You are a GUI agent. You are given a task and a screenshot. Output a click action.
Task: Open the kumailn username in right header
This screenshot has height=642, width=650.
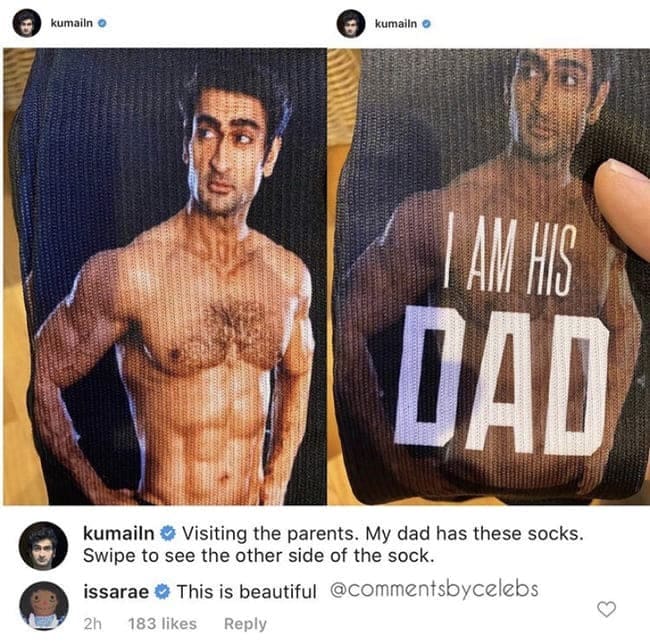396,24
